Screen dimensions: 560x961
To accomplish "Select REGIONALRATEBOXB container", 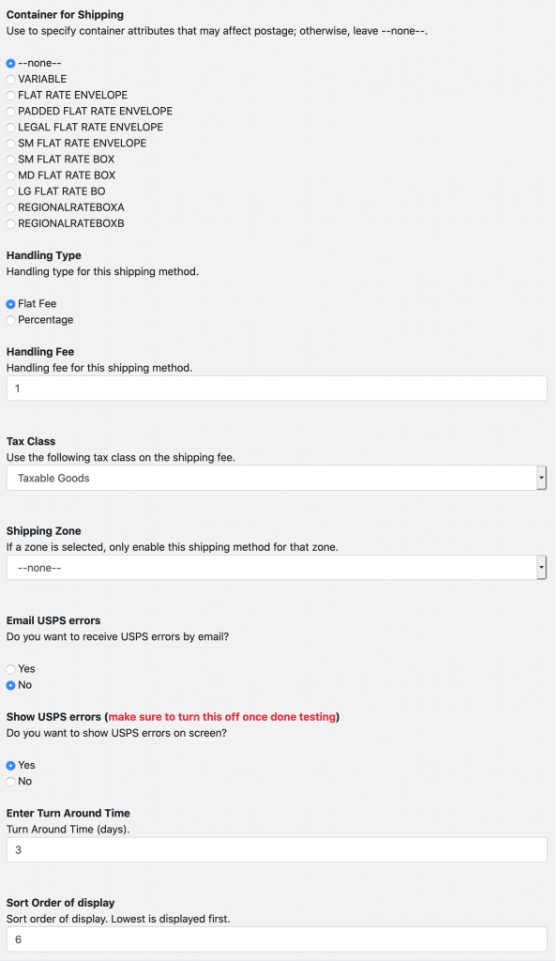I will coord(10,223).
